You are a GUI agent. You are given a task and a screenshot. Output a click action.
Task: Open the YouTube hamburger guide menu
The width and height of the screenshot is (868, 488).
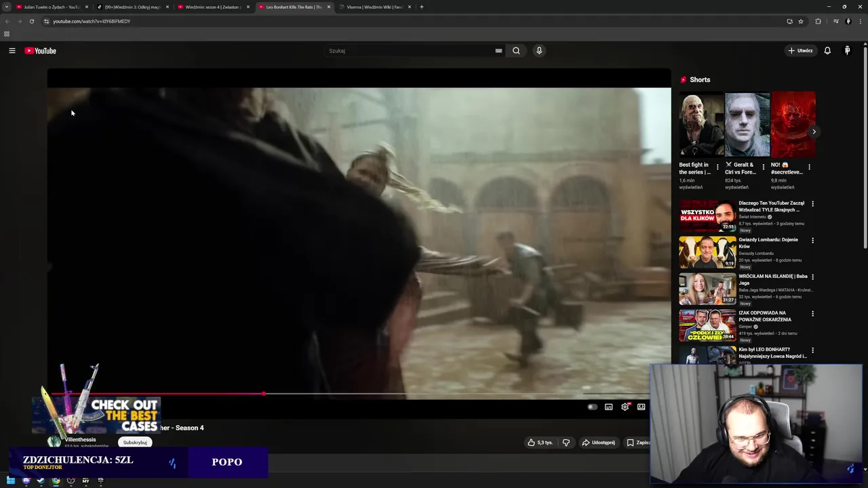point(12,51)
